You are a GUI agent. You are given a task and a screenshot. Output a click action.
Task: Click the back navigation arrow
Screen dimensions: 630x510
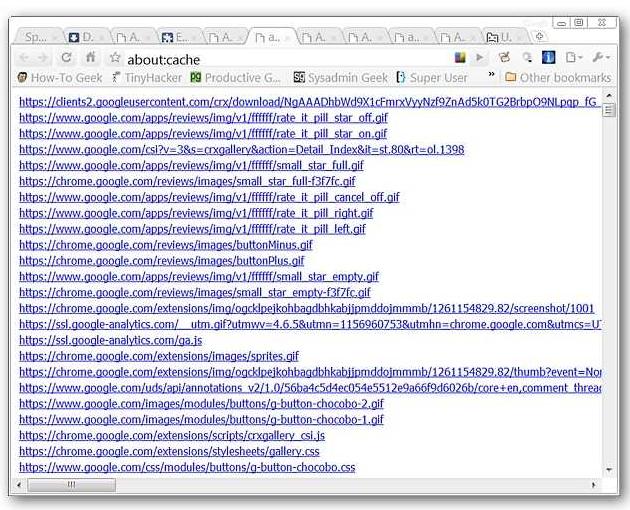click(26, 58)
